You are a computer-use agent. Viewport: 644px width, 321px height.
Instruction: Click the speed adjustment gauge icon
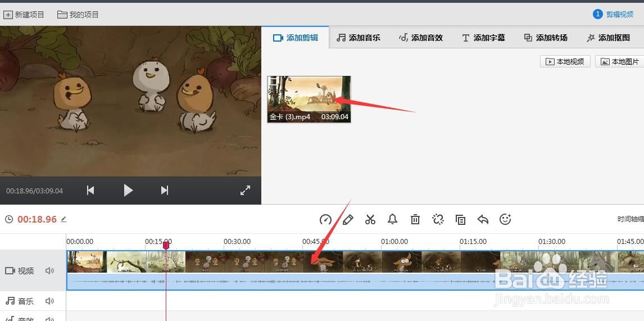pos(325,219)
